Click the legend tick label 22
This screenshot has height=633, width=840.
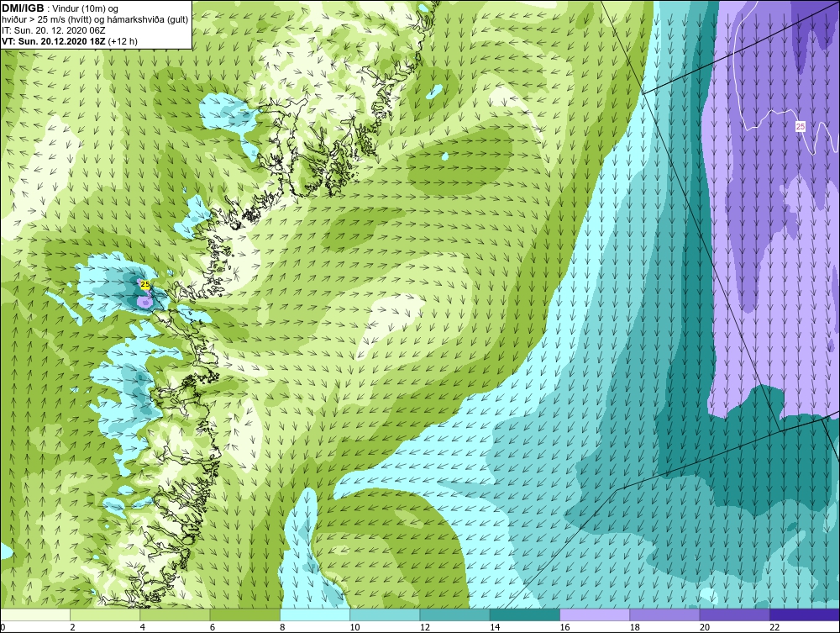(x=774, y=627)
